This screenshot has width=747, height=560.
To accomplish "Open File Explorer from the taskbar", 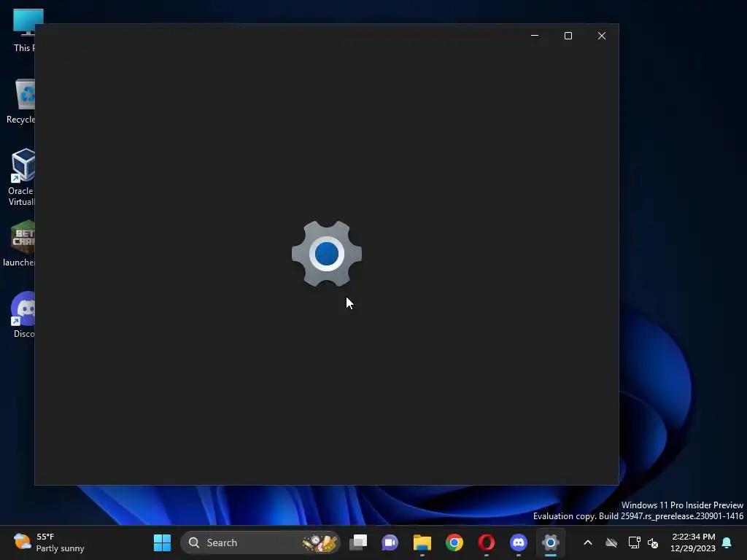I will (x=422, y=542).
